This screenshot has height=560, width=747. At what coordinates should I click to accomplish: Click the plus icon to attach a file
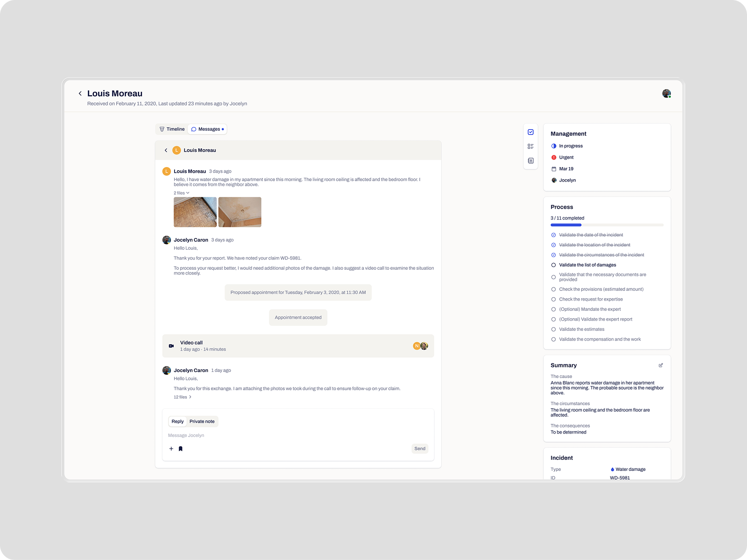(x=171, y=448)
